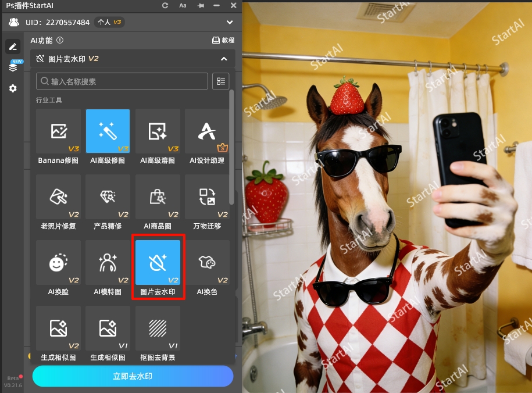The image size is (532, 393).
Task: Open the 教程 tutorial link
Action: coord(223,41)
